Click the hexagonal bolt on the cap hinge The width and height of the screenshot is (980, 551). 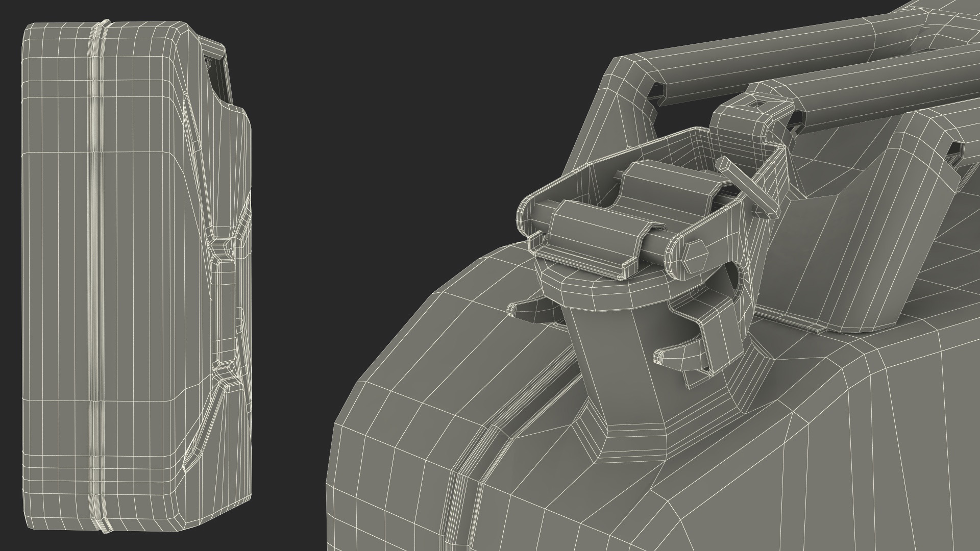tap(695, 256)
